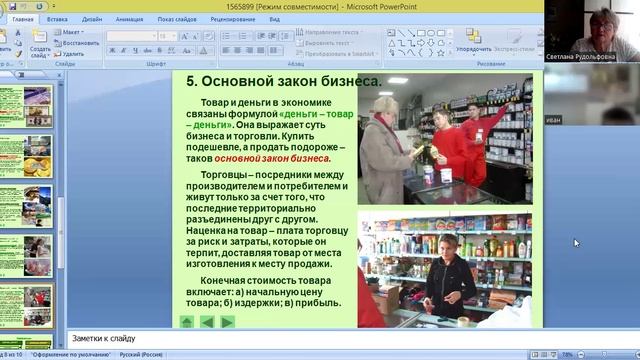Open the Макет layout dropdown
Viewport: 640px width, 360px height.
tap(69, 32)
